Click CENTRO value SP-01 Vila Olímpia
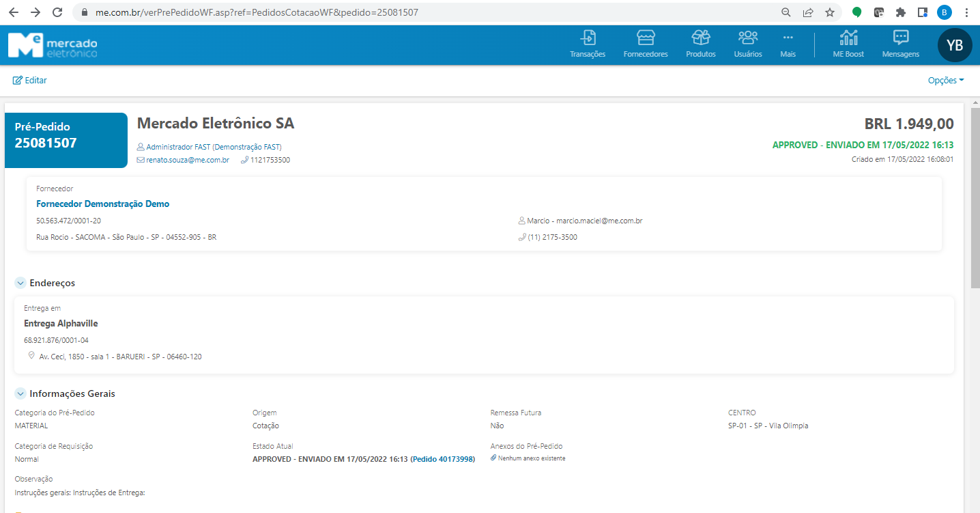This screenshot has height=513, width=980. 768,426
